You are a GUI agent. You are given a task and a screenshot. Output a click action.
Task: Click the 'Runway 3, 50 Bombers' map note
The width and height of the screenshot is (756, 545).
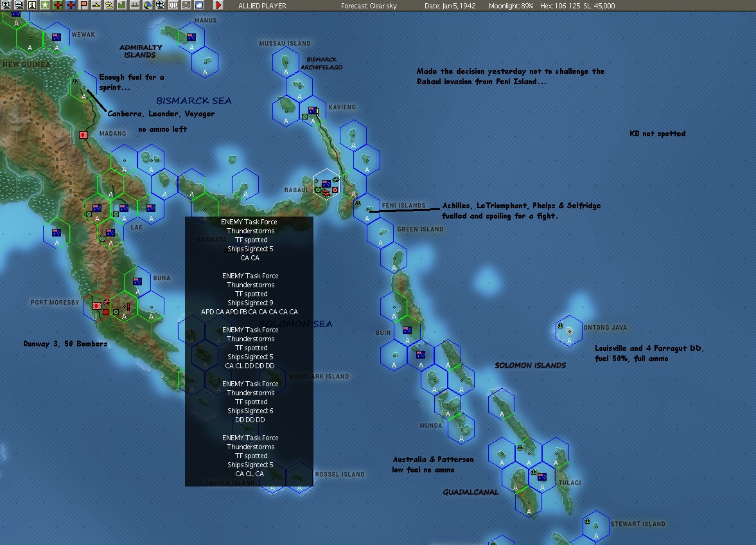point(65,344)
